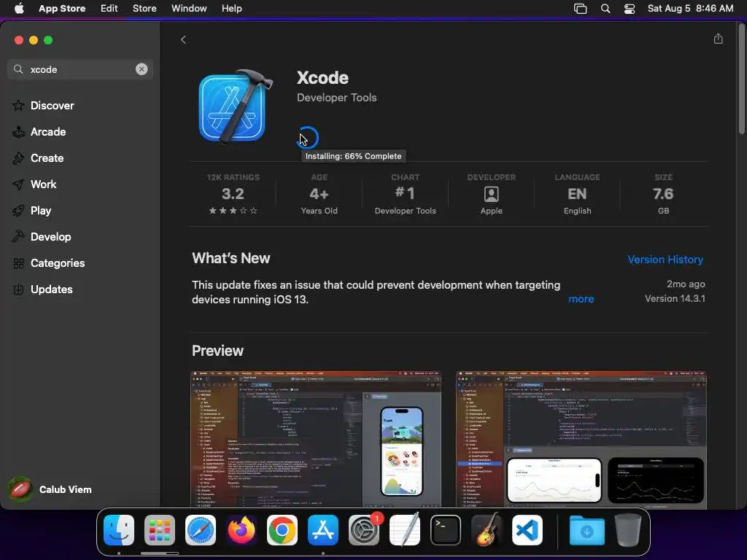Open the Help menu
The height and width of the screenshot is (560, 747).
[231, 9]
